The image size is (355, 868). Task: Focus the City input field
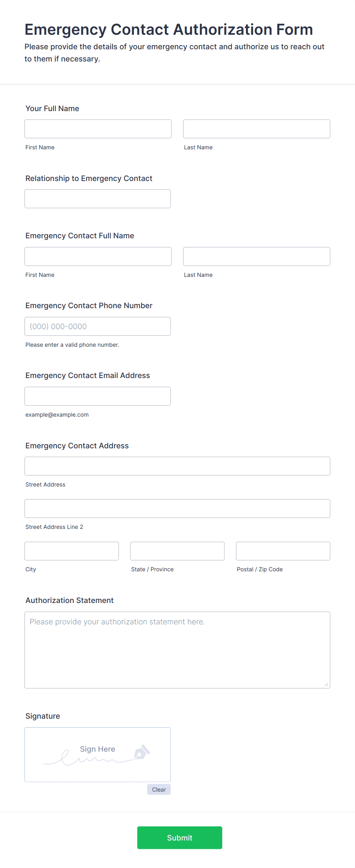click(x=72, y=551)
